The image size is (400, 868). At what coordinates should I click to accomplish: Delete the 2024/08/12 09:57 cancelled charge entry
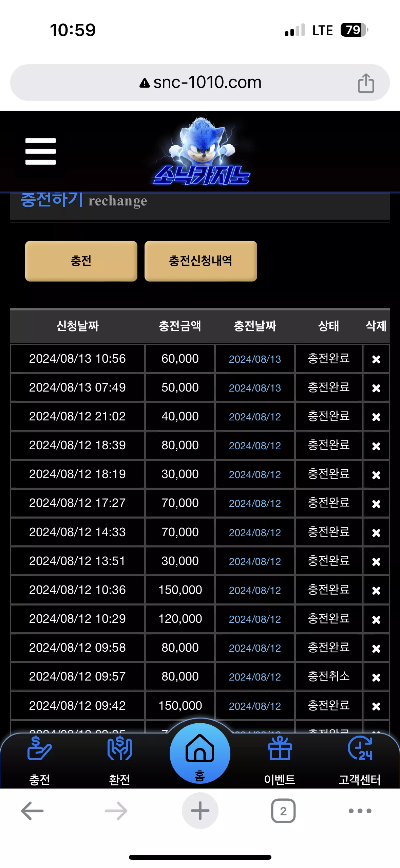point(376,677)
